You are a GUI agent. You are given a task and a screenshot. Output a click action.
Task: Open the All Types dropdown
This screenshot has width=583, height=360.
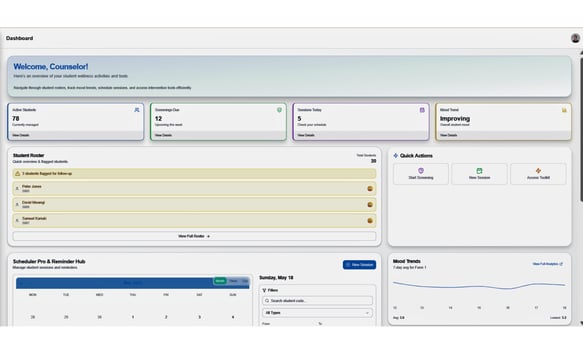click(x=317, y=313)
